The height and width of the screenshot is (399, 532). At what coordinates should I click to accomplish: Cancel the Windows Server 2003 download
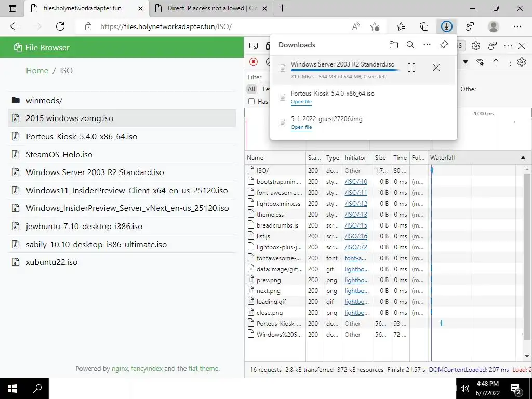(x=436, y=68)
